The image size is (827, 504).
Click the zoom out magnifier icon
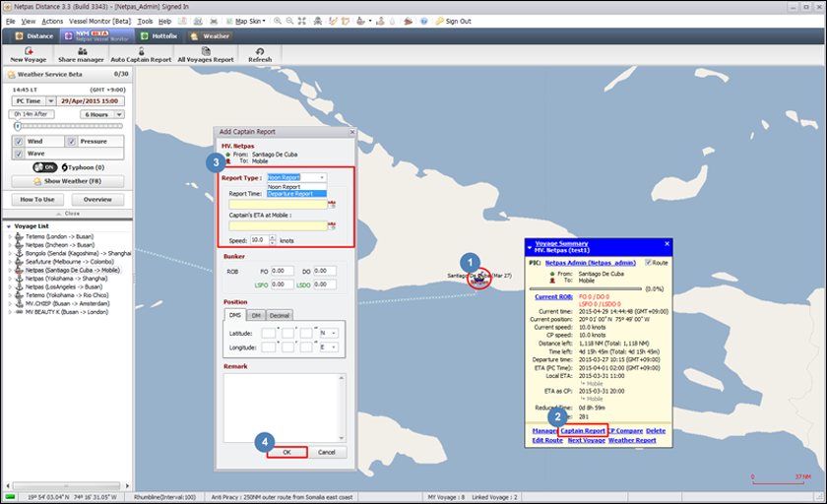click(x=289, y=21)
